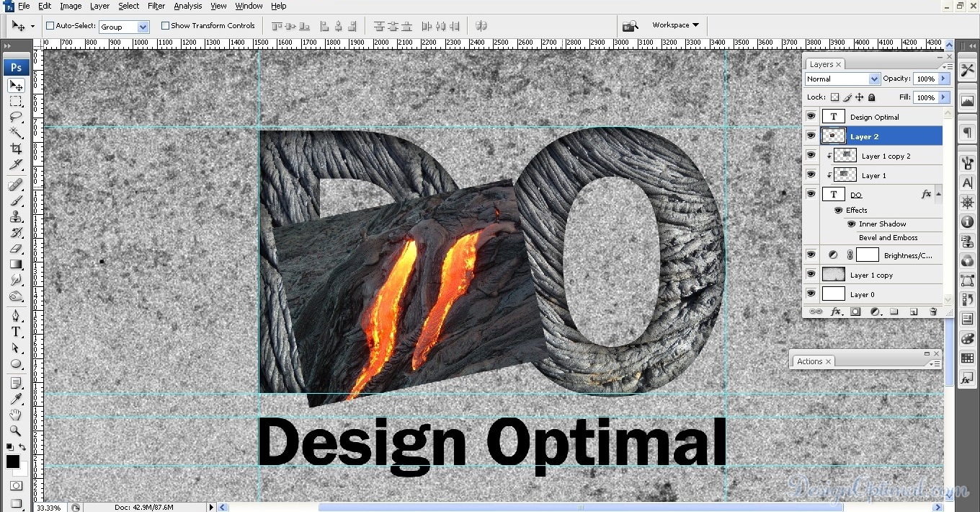Open the Fill slider arrow

pyautogui.click(x=943, y=97)
